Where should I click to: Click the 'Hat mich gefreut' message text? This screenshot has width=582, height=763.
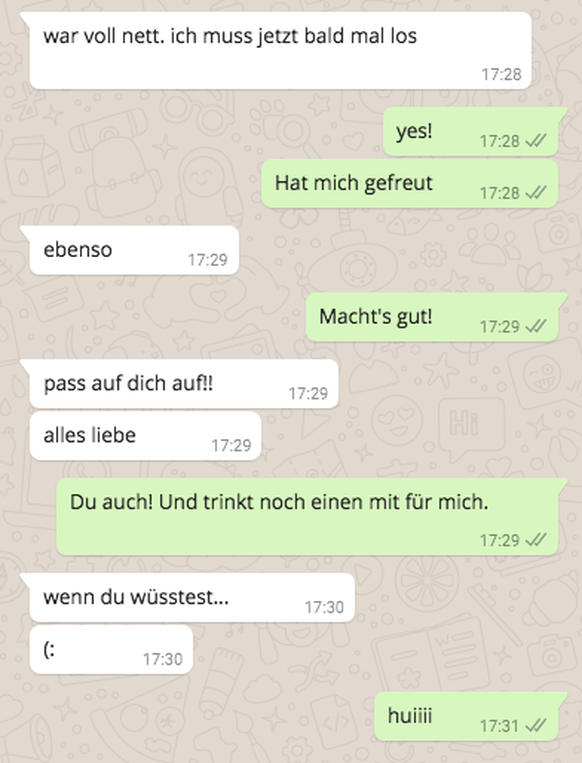point(353,183)
